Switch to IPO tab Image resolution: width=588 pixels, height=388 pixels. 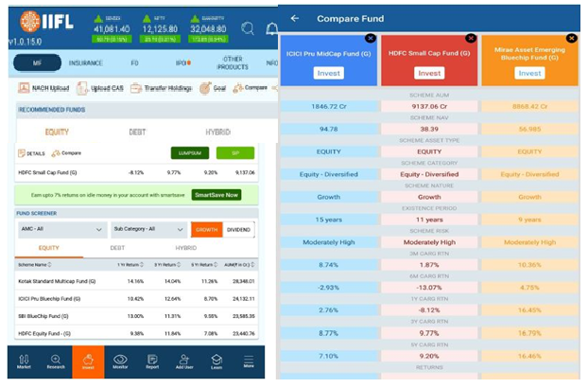pos(183,63)
